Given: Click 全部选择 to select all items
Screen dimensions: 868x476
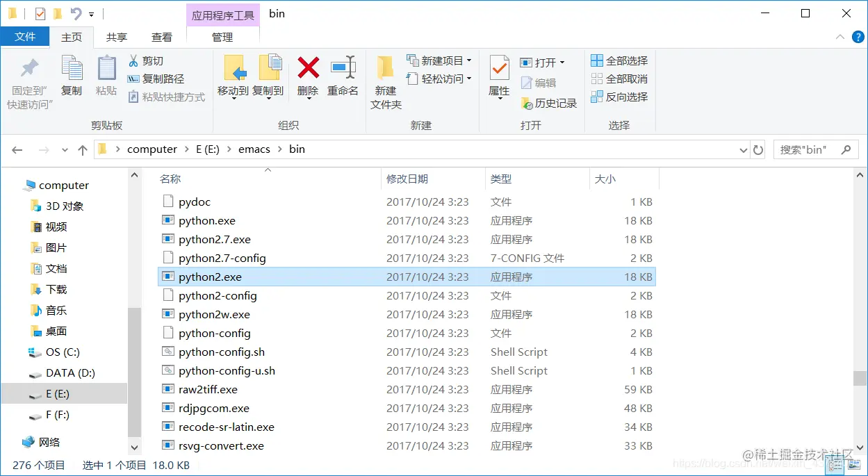Looking at the screenshot, I should (618, 60).
